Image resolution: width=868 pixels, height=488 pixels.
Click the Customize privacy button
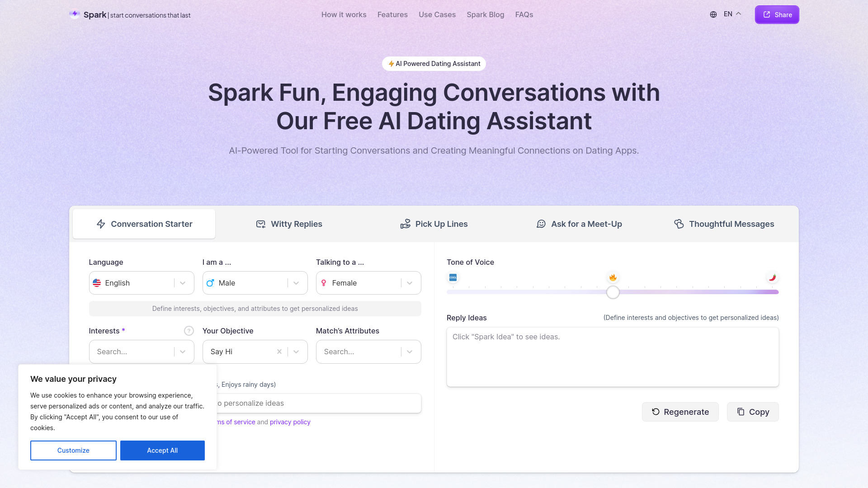[x=73, y=450]
